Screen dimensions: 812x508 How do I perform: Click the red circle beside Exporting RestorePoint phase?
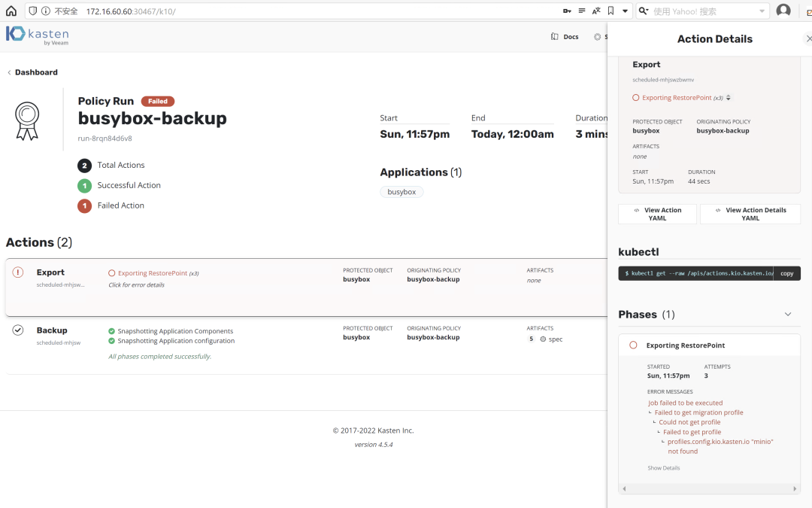coord(633,345)
